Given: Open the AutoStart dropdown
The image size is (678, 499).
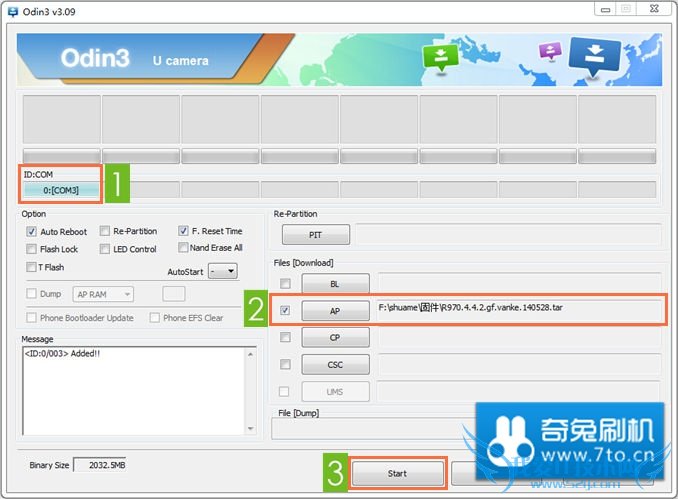Looking at the screenshot, I should (x=223, y=271).
